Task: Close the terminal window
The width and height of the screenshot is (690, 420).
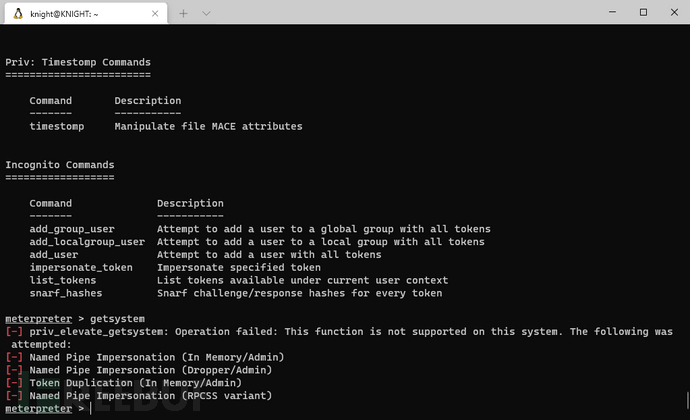Action: (x=674, y=12)
